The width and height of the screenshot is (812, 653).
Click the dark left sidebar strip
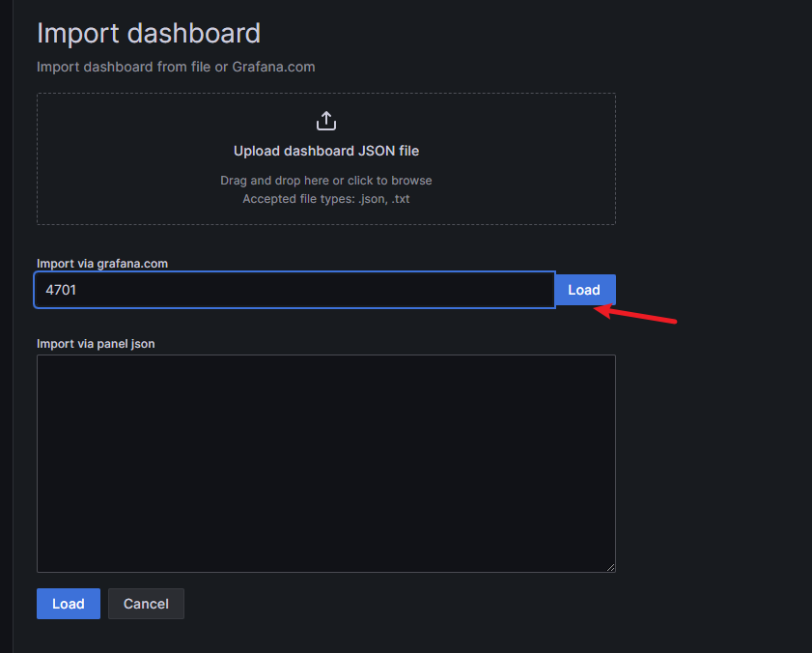pos(6,326)
